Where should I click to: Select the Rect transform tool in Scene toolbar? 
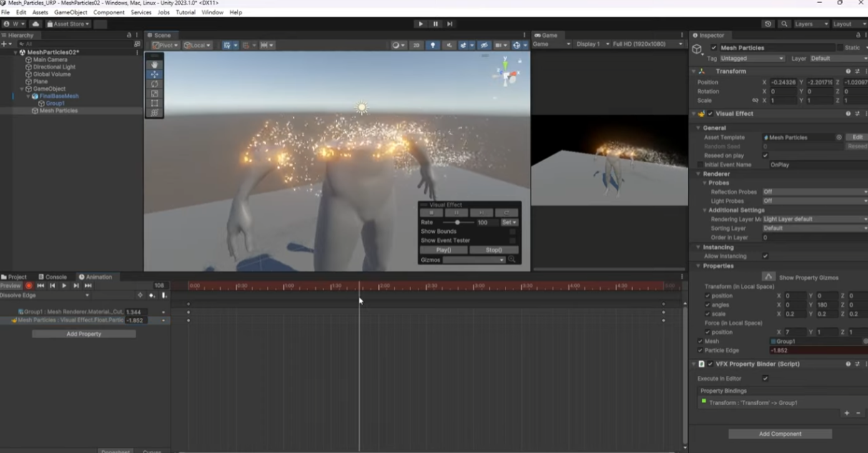point(154,103)
